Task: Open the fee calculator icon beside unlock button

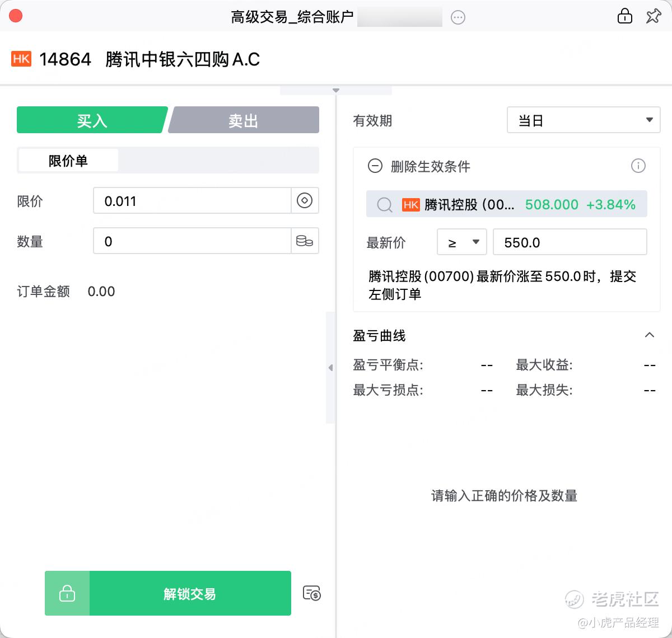Action: click(x=311, y=593)
